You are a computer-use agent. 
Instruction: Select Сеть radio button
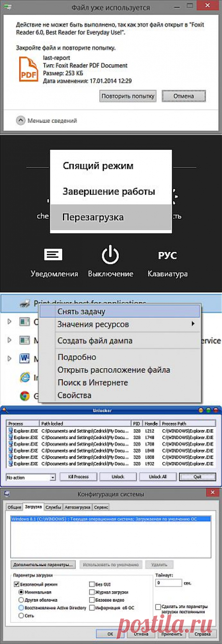tap(21, 615)
